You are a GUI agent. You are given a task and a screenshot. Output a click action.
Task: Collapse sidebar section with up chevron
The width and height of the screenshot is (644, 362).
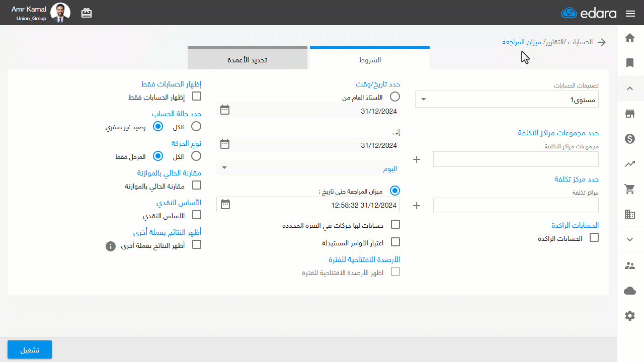[630, 88]
